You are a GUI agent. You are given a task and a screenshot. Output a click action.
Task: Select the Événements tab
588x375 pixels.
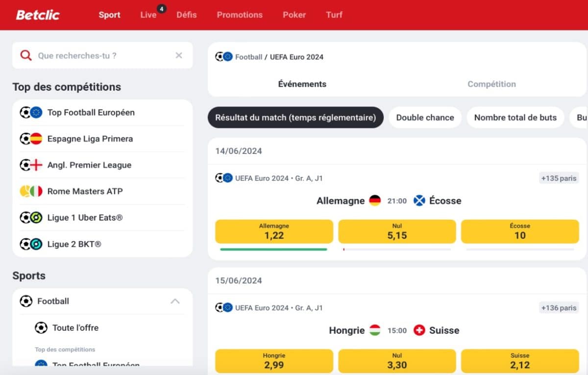[x=302, y=84]
